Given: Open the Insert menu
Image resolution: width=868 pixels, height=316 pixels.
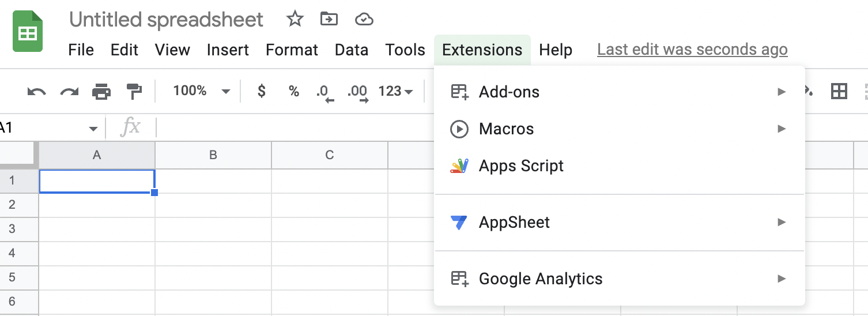Looking at the screenshot, I should tap(228, 50).
